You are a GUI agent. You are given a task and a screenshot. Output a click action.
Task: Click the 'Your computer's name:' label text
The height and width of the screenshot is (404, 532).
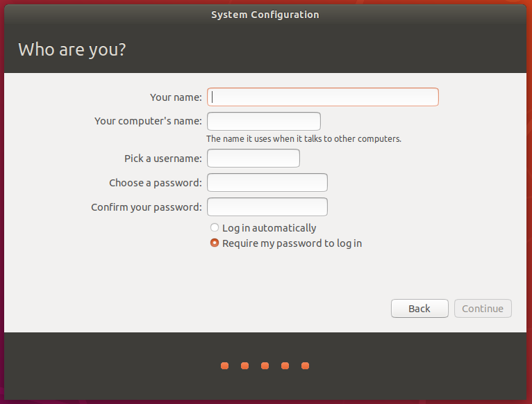148,121
